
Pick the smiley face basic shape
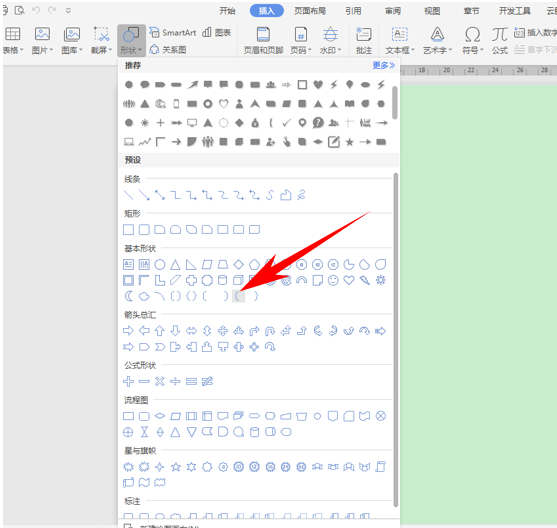tap(333, 280)
